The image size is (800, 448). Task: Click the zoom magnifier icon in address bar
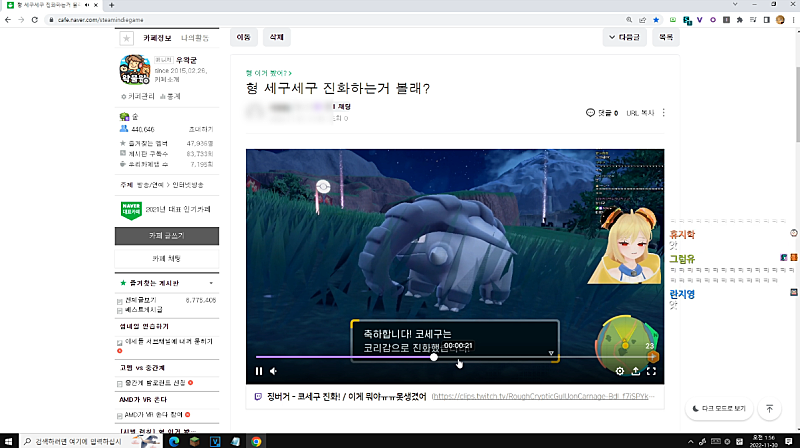click(x=629, y=20)
